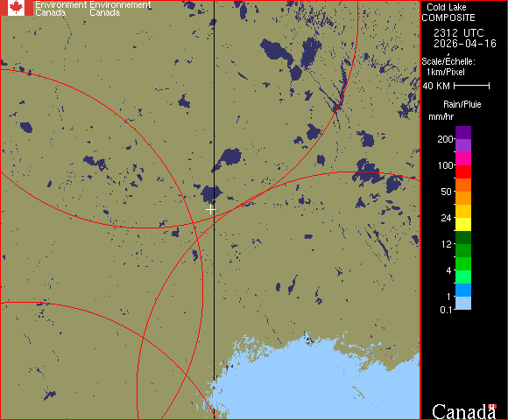The image size is (508, 420).
Task: Click the Canada wordmark logo
Action: [464, 411]
